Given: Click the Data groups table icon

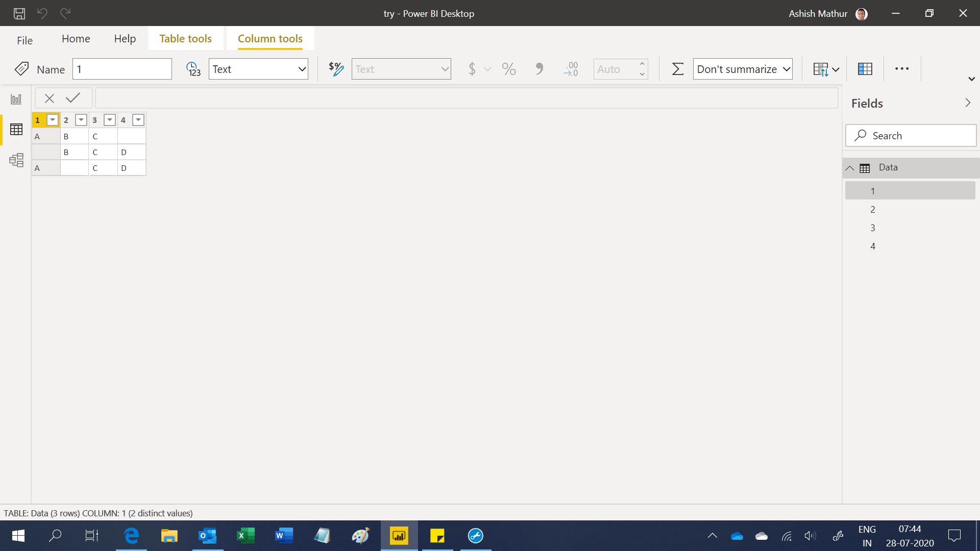Looking at the screenshot, I should pyautogui.click(x=865, y=69).
